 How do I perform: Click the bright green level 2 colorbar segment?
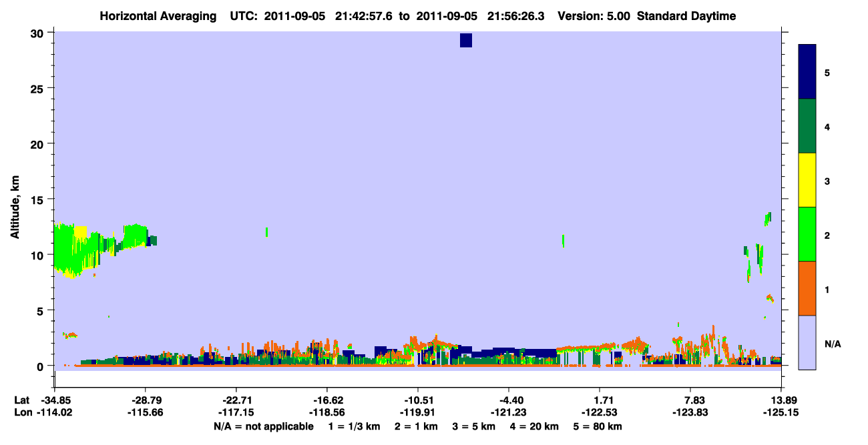807,234
